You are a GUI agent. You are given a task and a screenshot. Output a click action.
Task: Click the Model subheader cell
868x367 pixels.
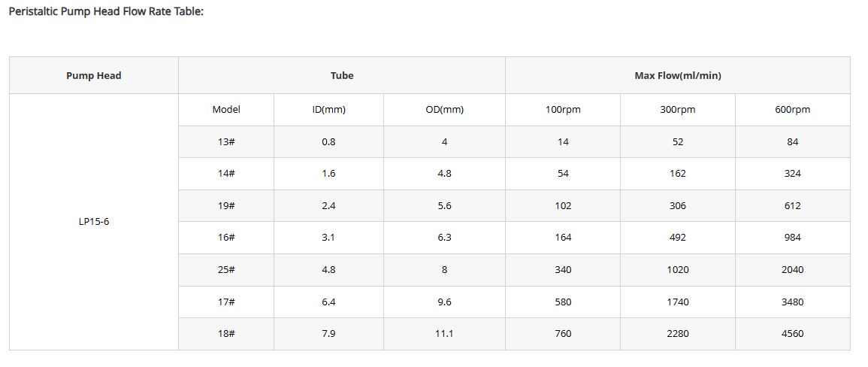coord(226,110)
